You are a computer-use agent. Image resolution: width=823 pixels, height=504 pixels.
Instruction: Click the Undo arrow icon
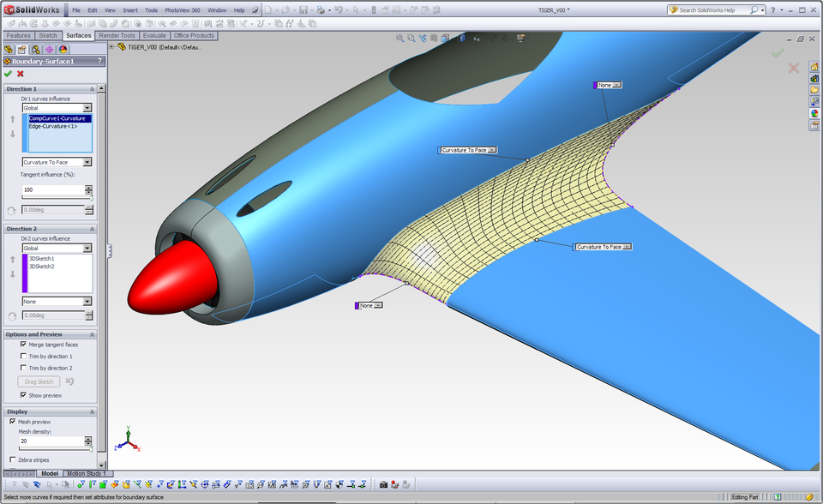(339, 10)
